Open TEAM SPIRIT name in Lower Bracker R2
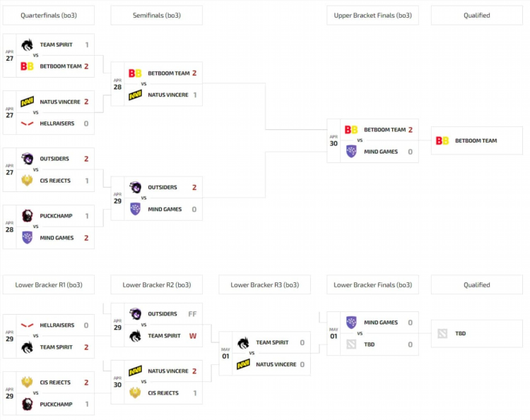 [164, 335]
